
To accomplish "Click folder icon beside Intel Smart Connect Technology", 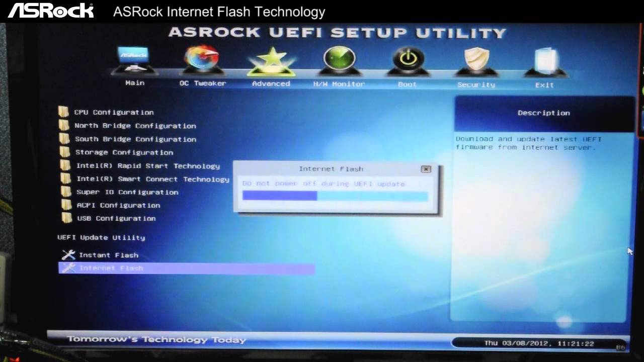I will click(66, 178).
